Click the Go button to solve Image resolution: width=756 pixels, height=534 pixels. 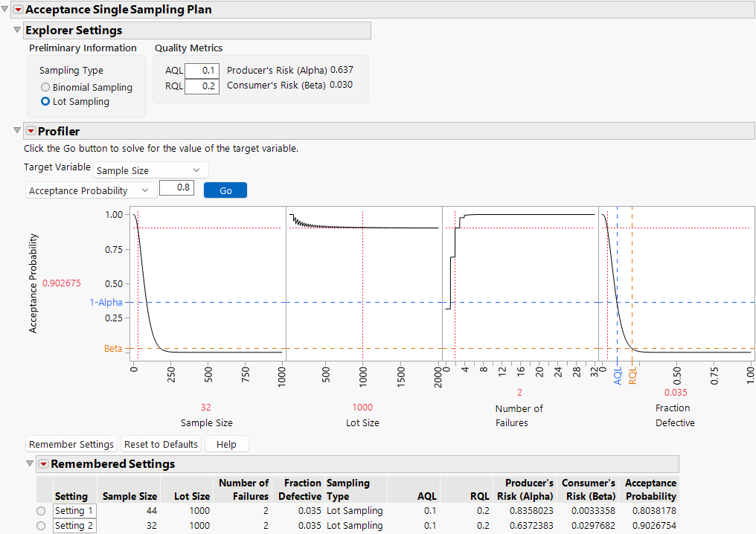tap(225, 190)
